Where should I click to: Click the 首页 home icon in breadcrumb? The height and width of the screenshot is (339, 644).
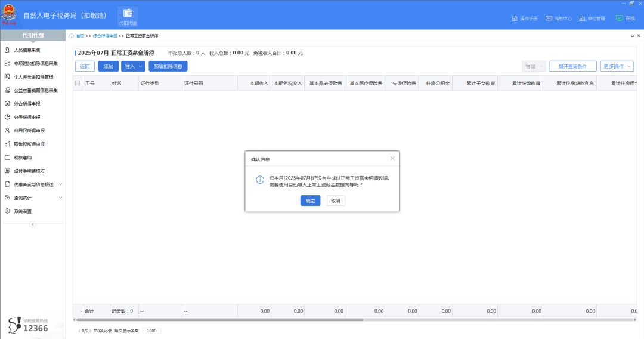[x=72, y=36]
